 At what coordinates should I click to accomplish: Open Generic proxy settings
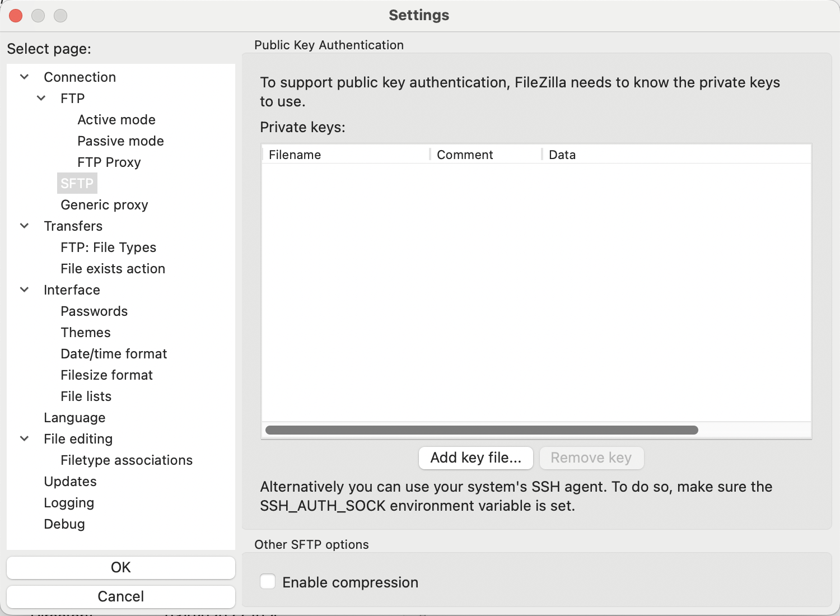(x=104, y=205)
